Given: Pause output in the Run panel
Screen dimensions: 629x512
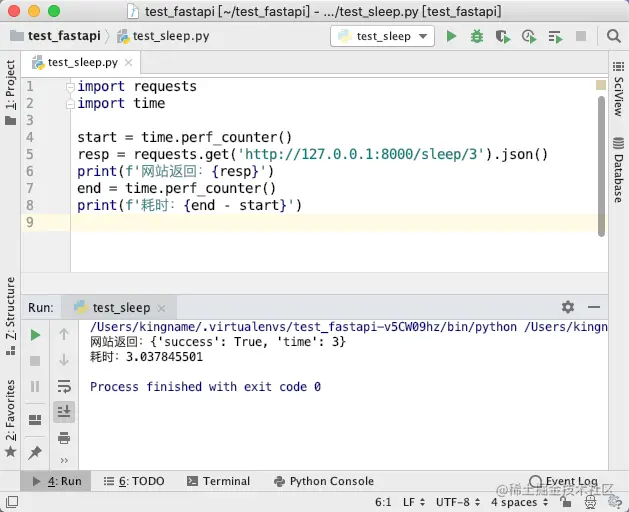Looking at the screenshot, I should [35, 386].
